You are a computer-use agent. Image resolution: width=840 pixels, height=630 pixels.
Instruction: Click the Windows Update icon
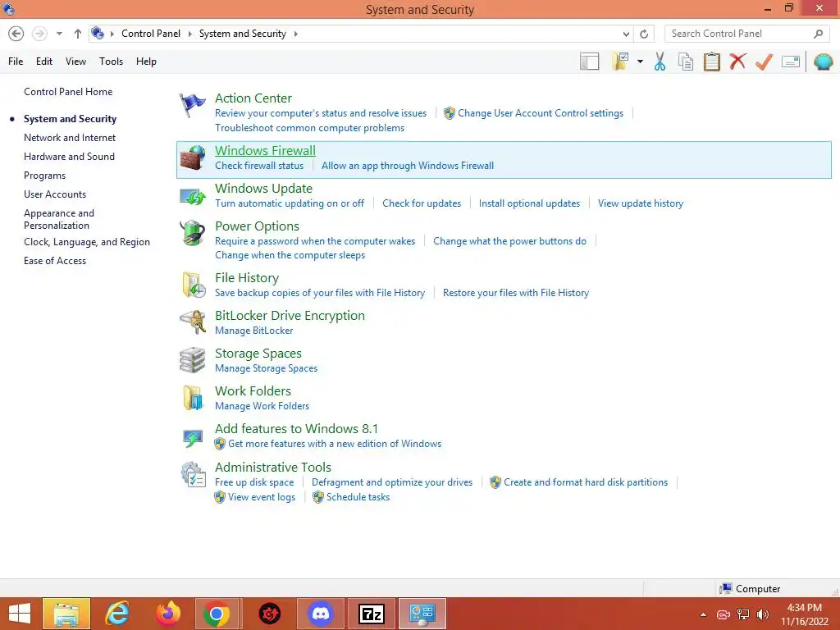[192, 196]
